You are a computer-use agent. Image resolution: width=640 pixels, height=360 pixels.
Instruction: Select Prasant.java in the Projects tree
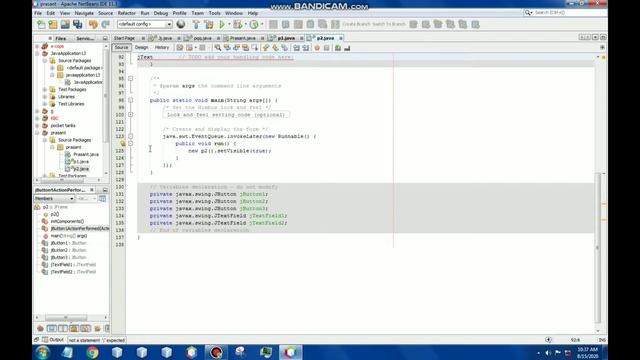(x=86, y=154)
